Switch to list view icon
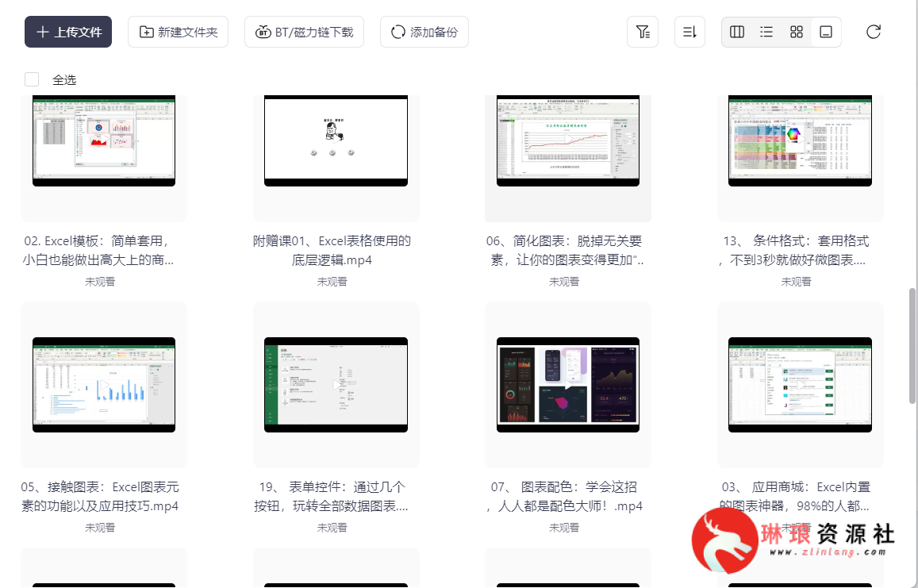This screenshot has height=588, width=918. (766, 32)
